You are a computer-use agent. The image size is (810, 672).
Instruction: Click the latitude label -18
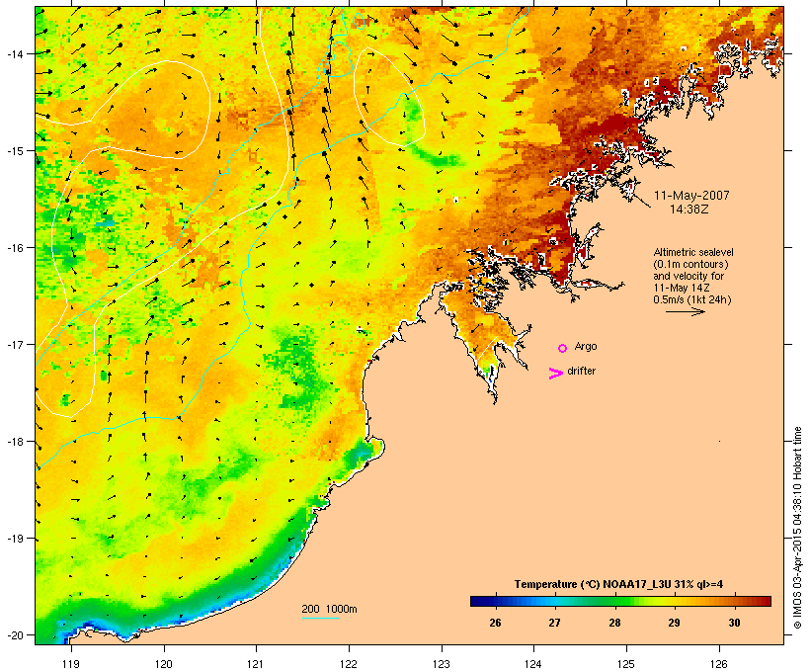pyautogui.click(x=14, y=442)
